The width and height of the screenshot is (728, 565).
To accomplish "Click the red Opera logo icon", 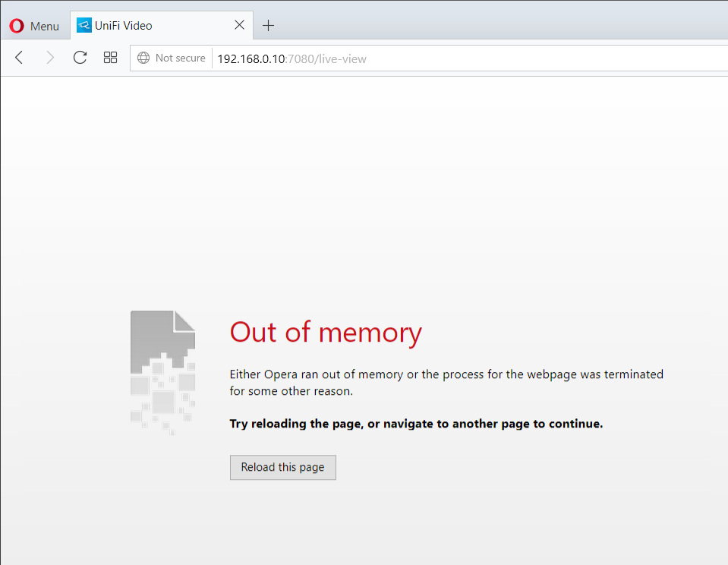I will tap(17, 26).
